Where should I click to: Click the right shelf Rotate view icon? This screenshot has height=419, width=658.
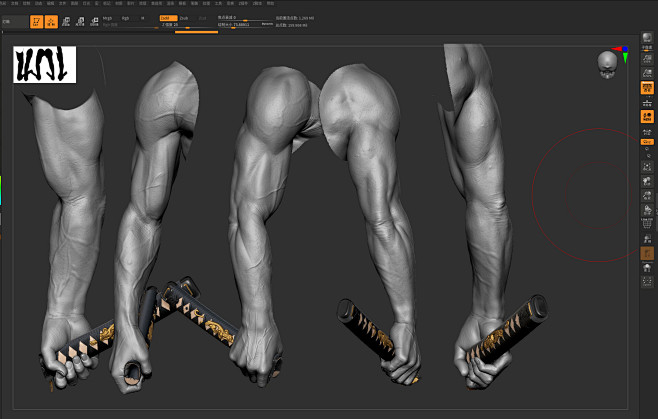pyautogui.click(x=648, y=210)
